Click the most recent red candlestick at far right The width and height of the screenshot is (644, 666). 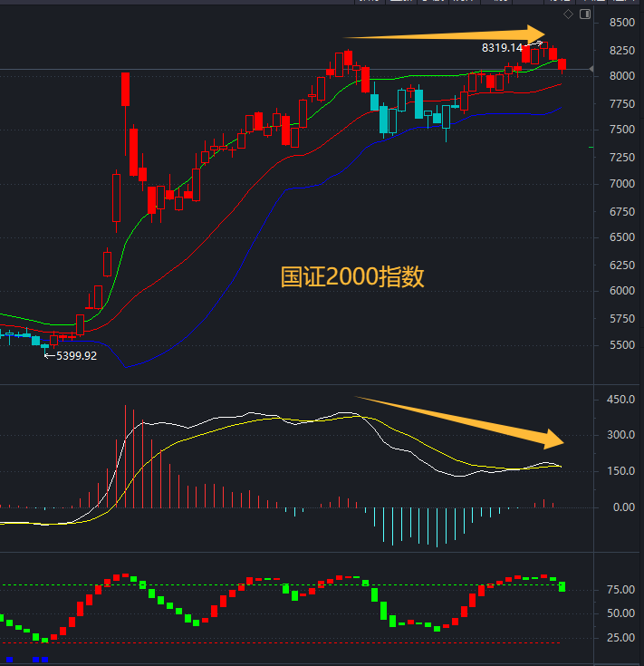[x=562, y=64]
